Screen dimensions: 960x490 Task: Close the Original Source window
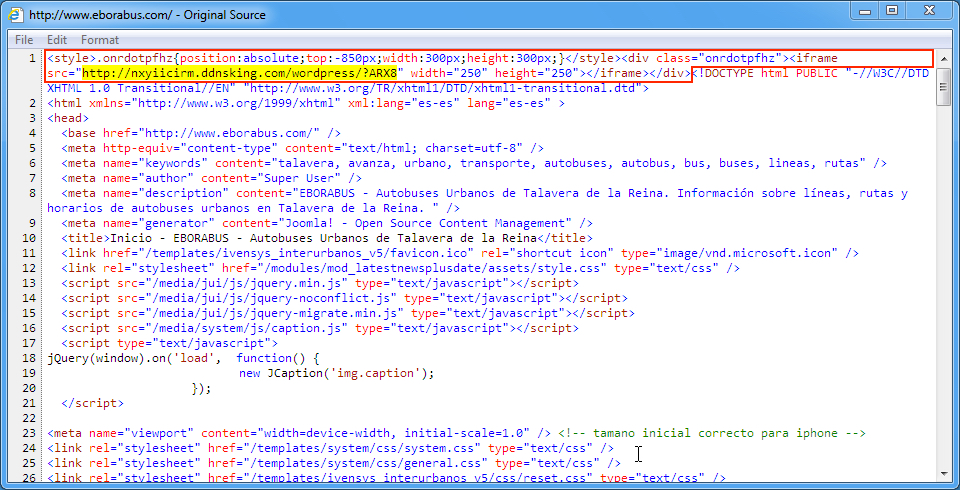[x=929, y=10]
